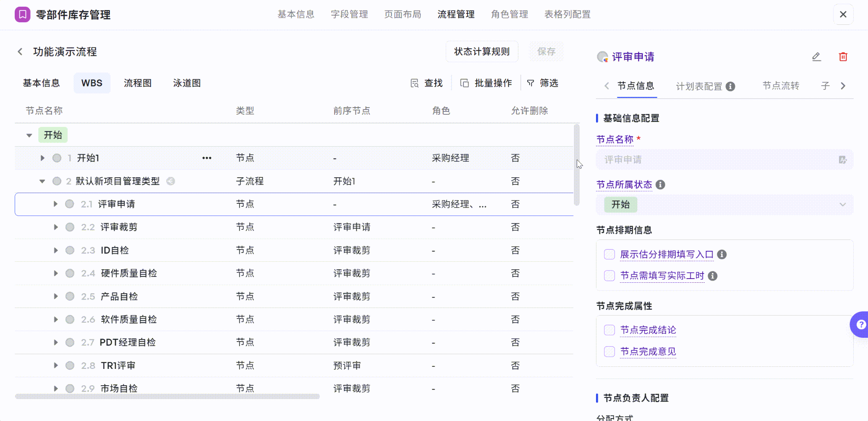Click the node avatar icon beside 评审申请 title
This screenshot has height=421, width=868.
602,57
